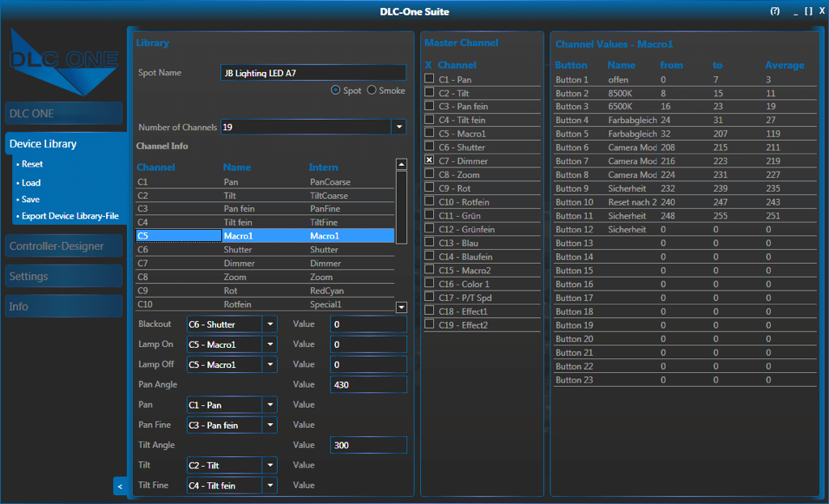Select the Smoke radio button
Image resolution: width=829 pixels, height=504 pixels.
click(x=372, y=91)
